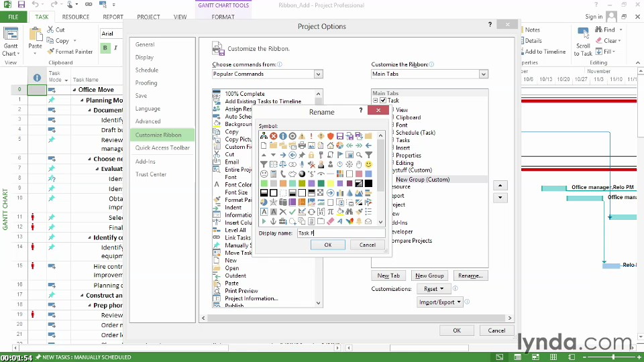Select the sad face symbol
Screen dimensions: 644x362
[264, 174]
